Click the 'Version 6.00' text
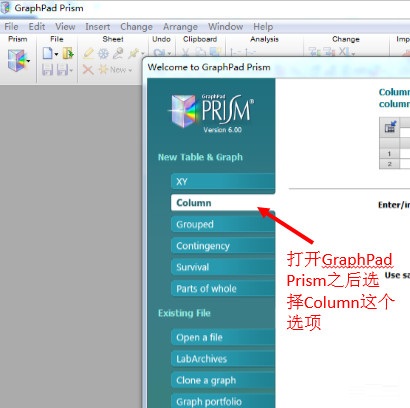The height and width of the screenshot is (408, 410). (223, 130)
